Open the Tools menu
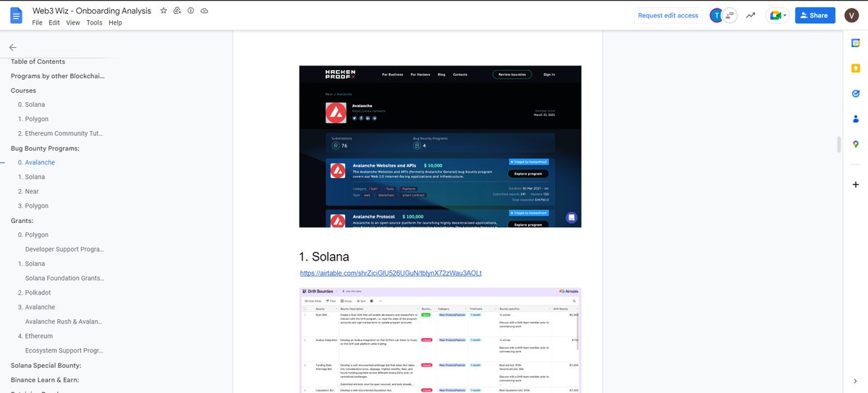This screenshot has width=868, height=393. 95,22
